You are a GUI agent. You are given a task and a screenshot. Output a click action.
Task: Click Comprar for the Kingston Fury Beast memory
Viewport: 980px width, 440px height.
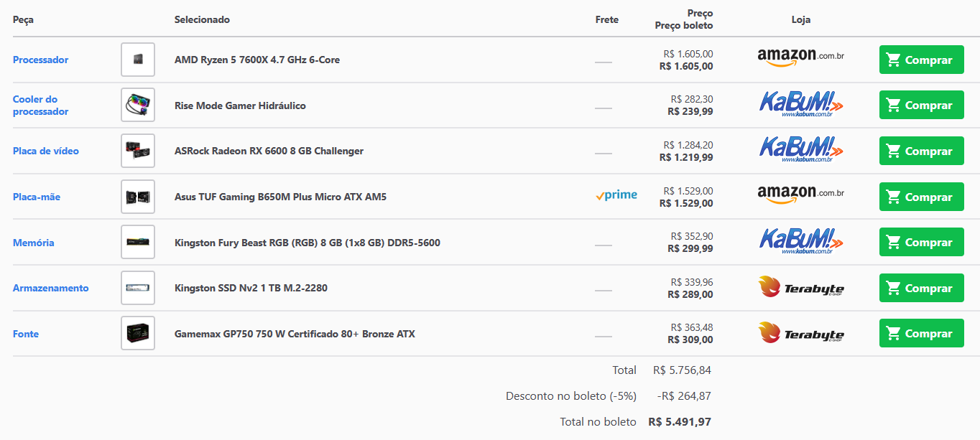[921, 243]
